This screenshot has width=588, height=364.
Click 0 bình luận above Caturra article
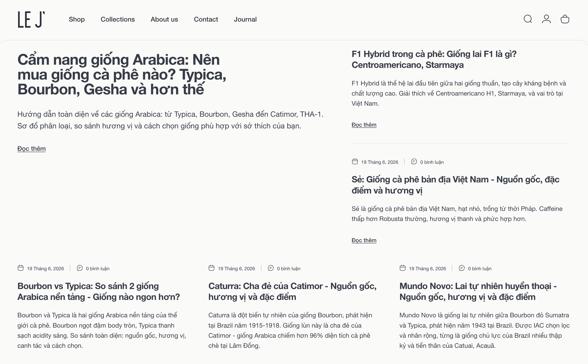[289, 269]
